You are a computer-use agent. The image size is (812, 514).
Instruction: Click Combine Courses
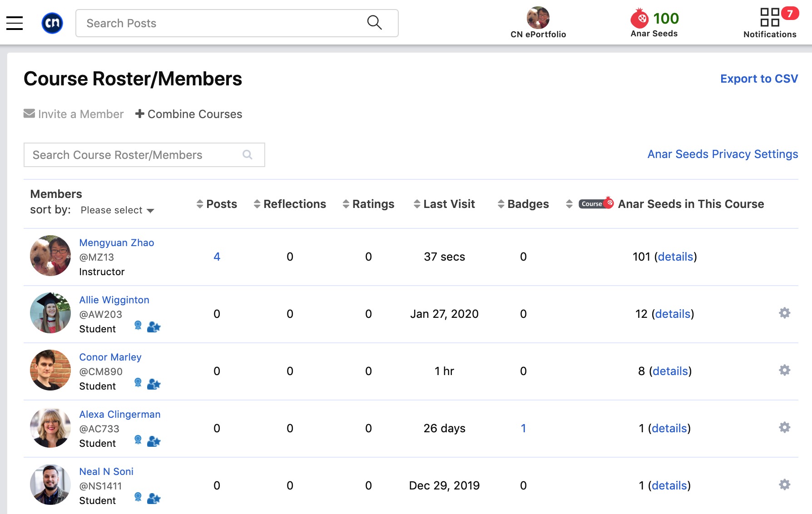coord(189,114)
